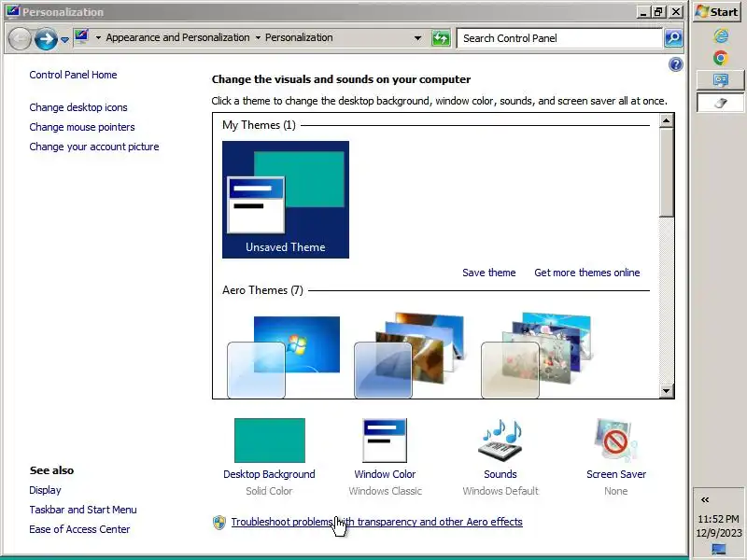Open Desktop Background text link
The width and height of the screenshot is (747, 560).
point(269,474)
